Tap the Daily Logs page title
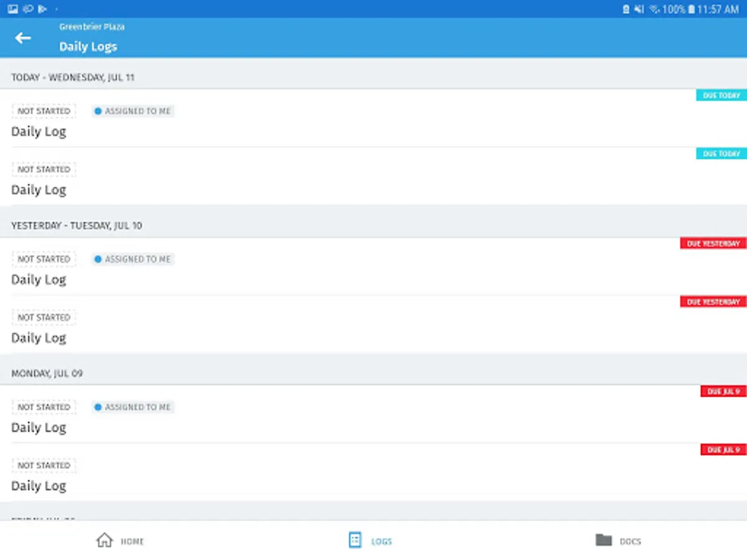Viewport: 747px width, 560px height. coord(88,47)
